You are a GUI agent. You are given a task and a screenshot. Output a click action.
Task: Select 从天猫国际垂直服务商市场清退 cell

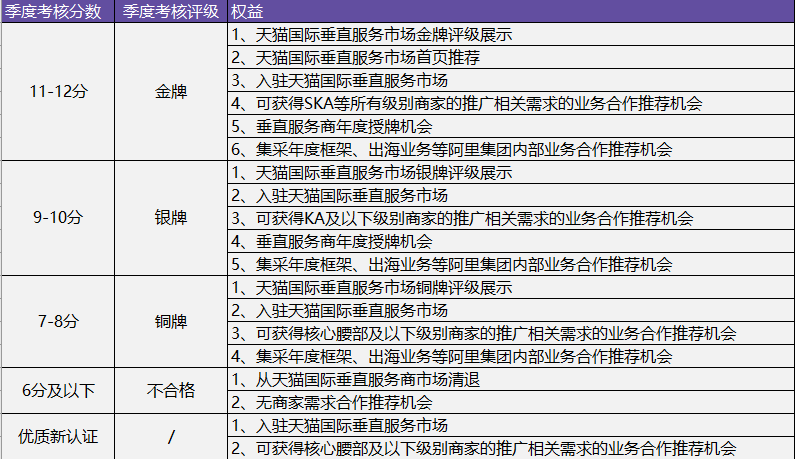pos(511,379)
